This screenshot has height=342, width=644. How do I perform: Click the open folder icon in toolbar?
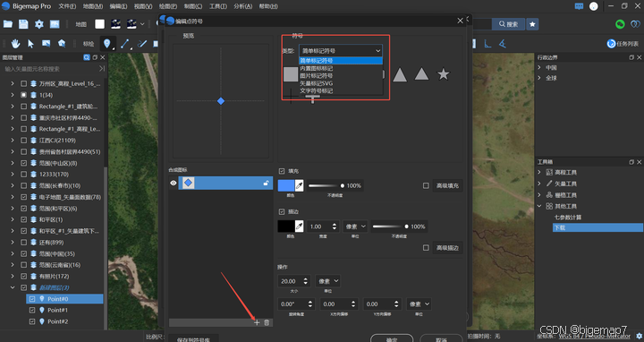point(8,24)
